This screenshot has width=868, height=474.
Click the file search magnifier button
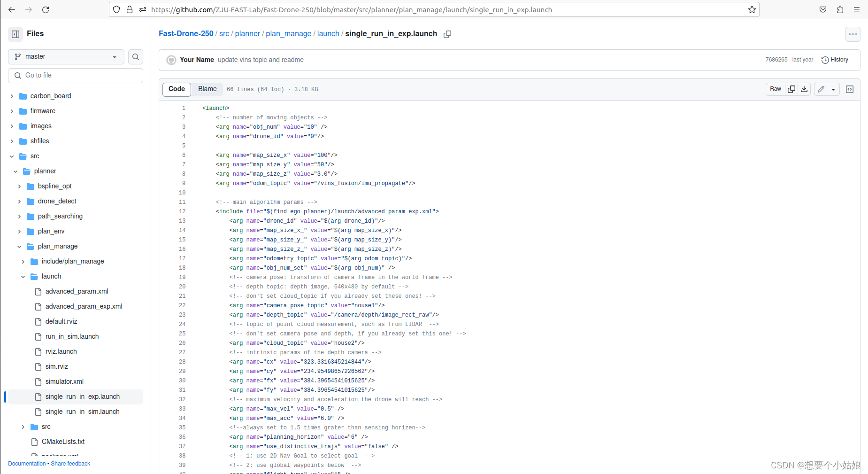click(x=136, y=57)
